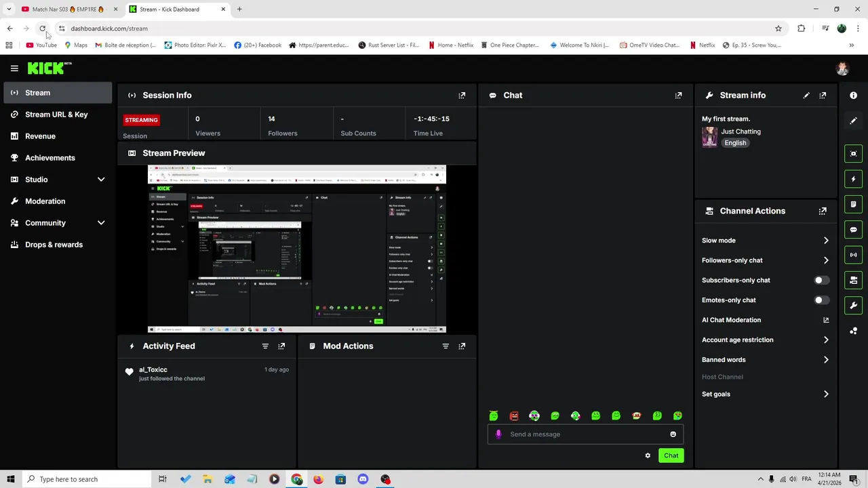Open Discord from the taskbar

(x=363, y=479)
